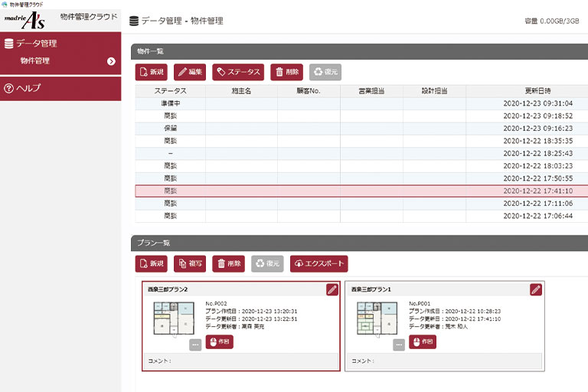The height and width of the screenshot is (392, 588).
Task: Click 復元 recycle button in プラン一覧
Action: (267, 263)
